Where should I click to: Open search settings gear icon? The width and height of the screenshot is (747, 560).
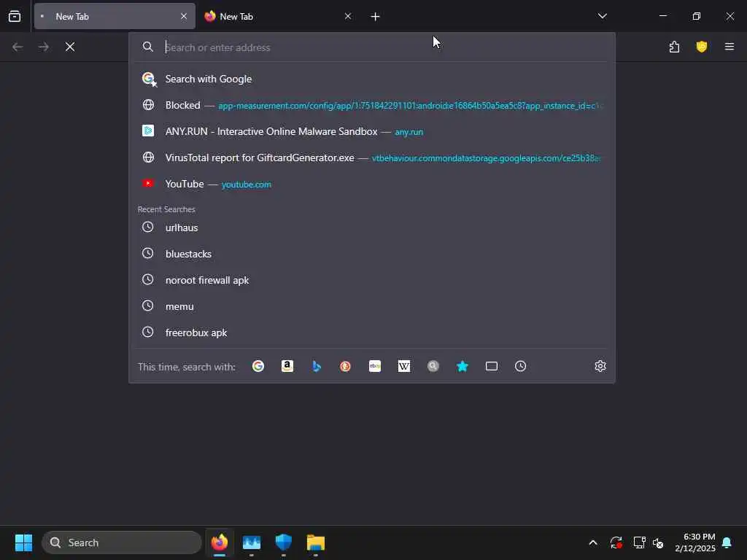pos(600,366)
